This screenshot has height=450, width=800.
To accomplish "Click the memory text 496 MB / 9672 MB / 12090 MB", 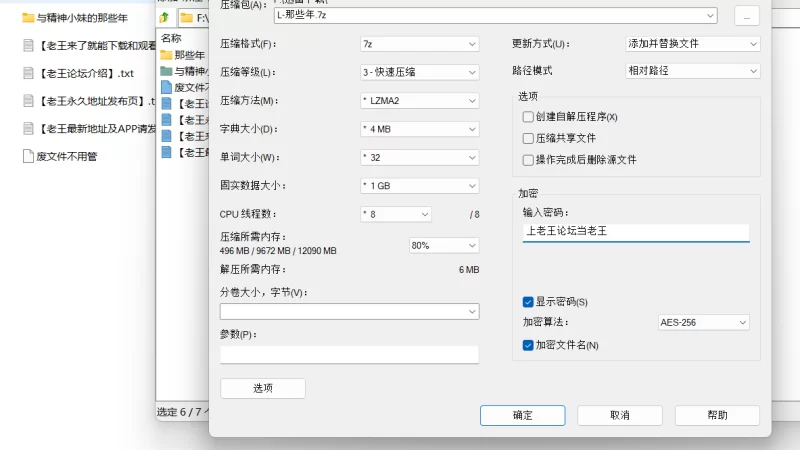I will coord(278,251).
